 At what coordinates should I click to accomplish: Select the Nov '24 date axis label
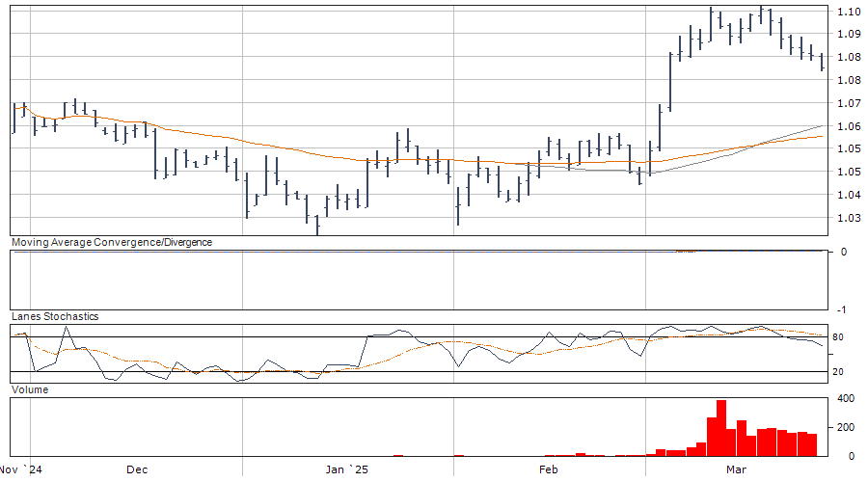click(22, 469)
